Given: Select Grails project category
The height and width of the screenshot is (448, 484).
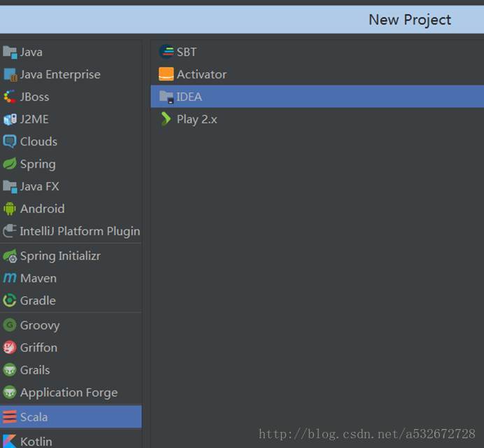Looking at the screenshot, I should [x=35, y=370].
